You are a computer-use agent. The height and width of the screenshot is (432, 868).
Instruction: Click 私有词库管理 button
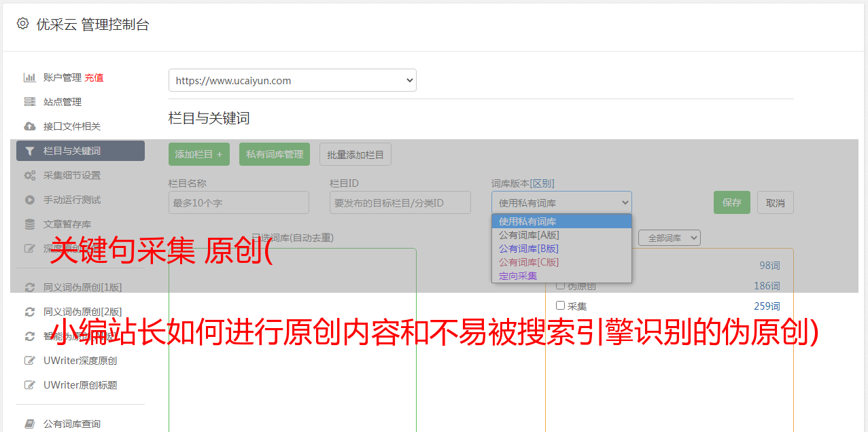click(x=275, y=154)
